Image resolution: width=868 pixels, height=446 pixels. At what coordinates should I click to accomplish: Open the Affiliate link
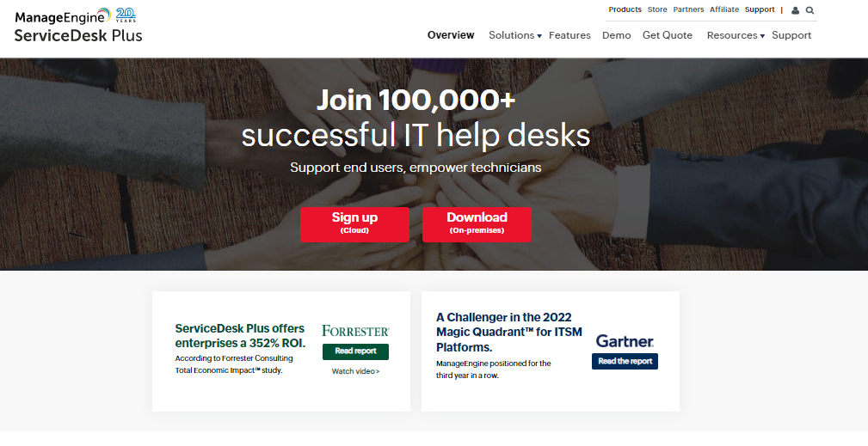(724, 9)
